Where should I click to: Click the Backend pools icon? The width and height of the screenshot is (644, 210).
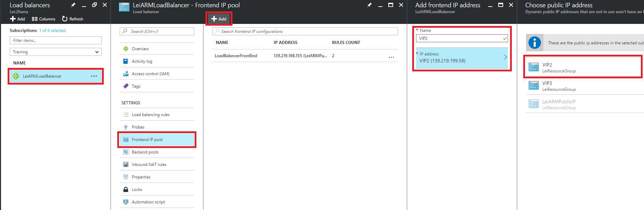[x=126, y=152]
